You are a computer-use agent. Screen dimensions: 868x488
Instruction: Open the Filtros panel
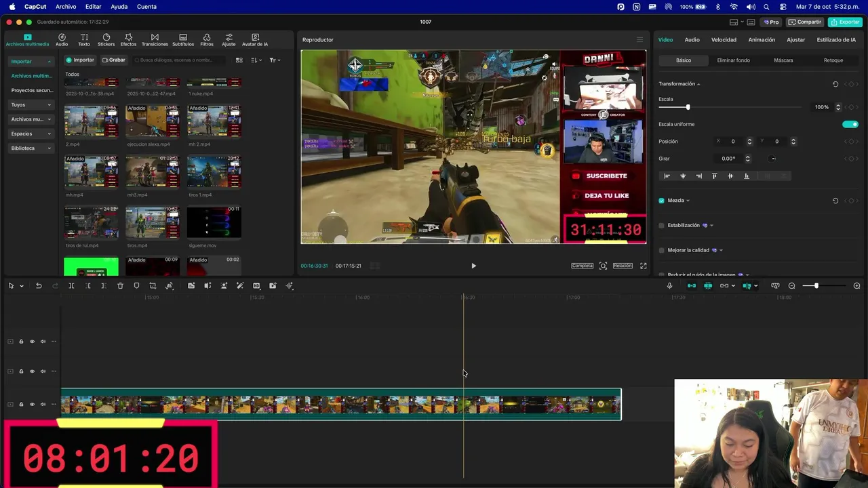[207, 39]
